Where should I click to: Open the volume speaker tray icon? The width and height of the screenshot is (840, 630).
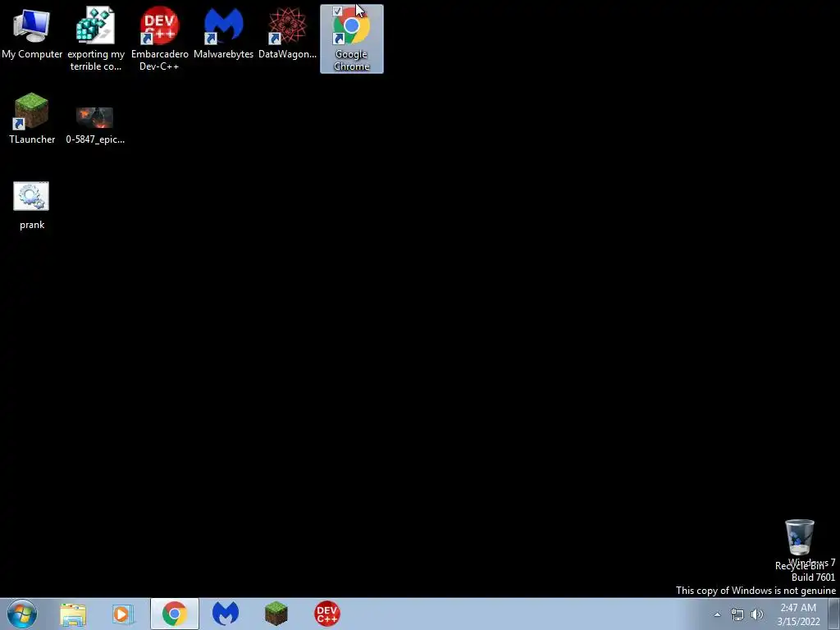coord(756,614)
